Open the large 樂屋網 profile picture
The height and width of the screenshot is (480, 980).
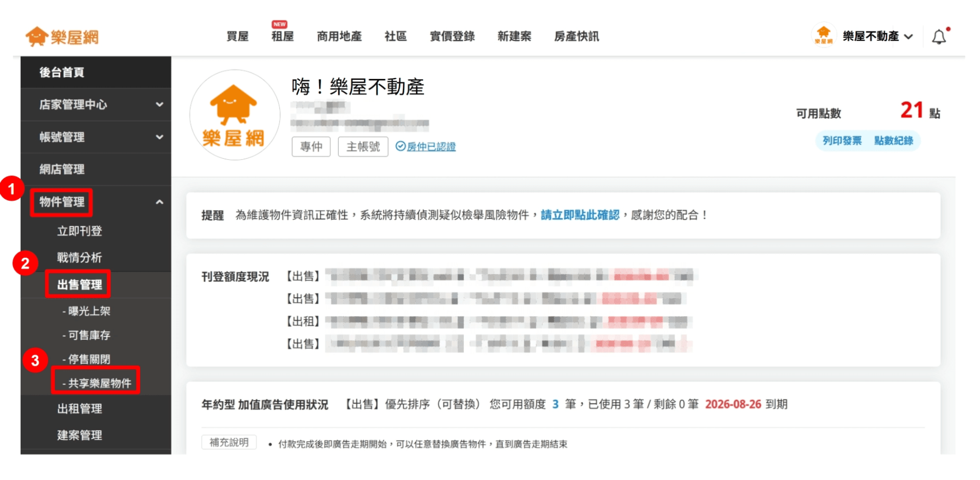pos(234,115)
